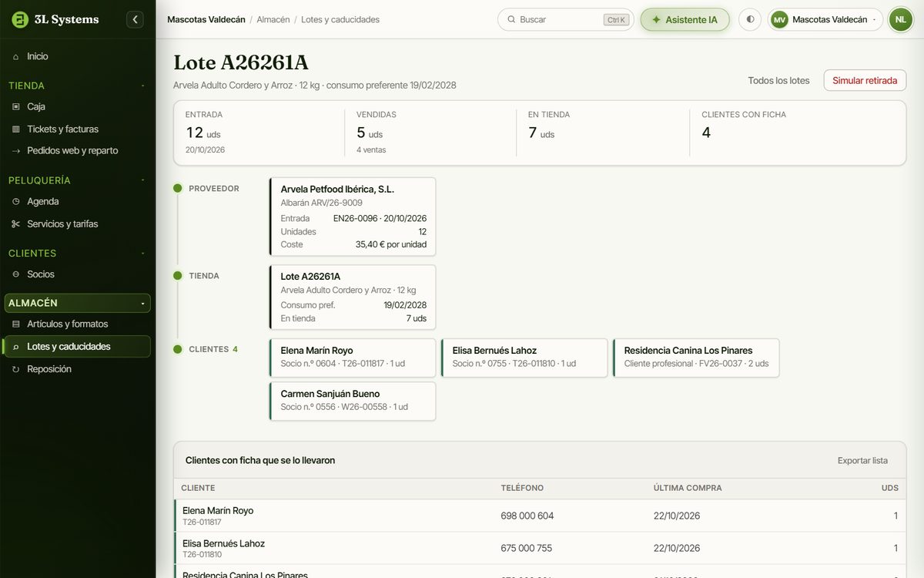The height and width of the screenshot is (578, 924).
Task: Select Lotes y caducidades menu item
Action: click(x=77, y=346)
